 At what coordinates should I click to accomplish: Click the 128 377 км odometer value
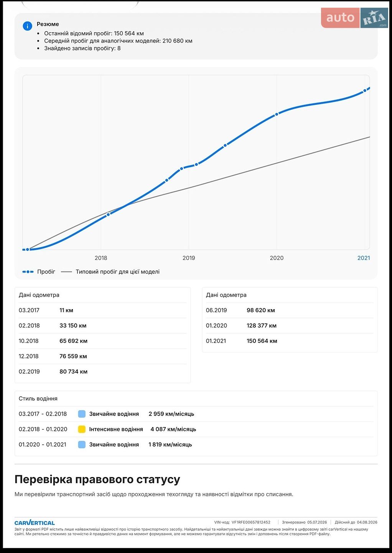point(262,326)
